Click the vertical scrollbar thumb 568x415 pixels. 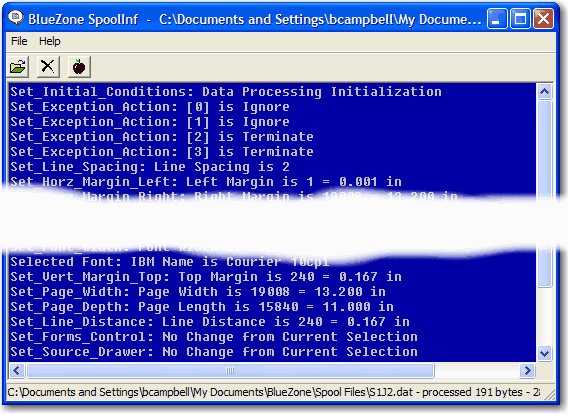click(544, 194)
